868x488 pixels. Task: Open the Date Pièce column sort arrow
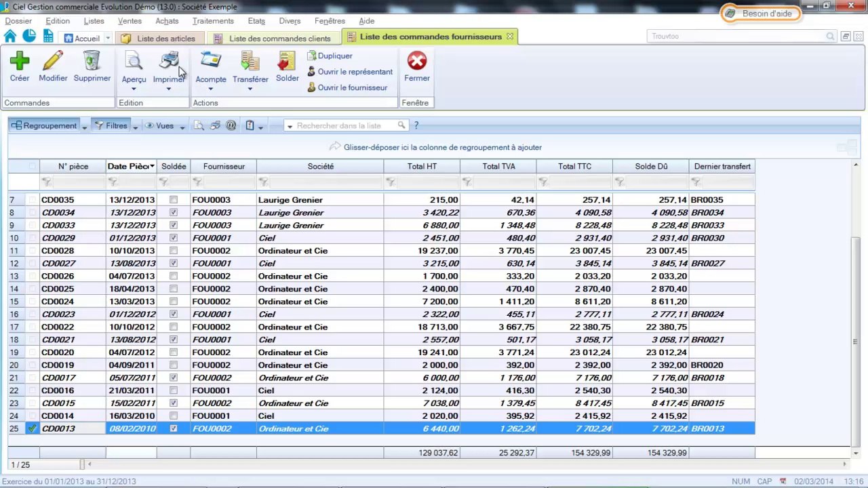(153, 166)
